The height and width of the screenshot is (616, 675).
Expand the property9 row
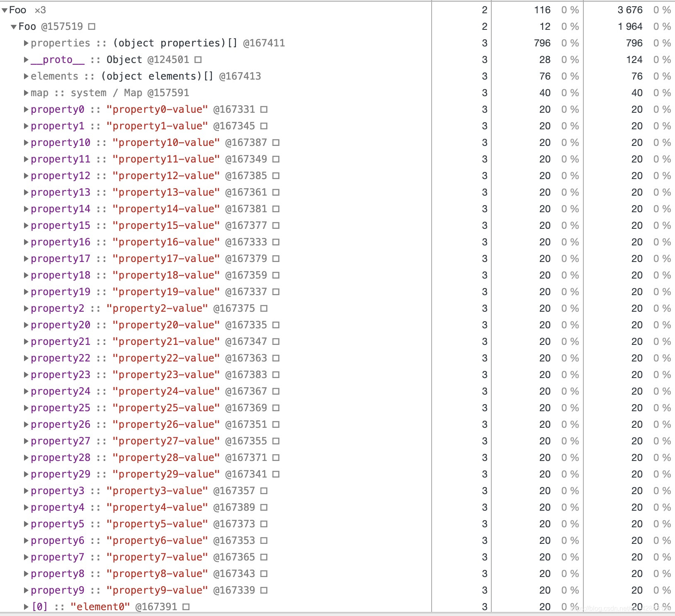coord(26,590)
